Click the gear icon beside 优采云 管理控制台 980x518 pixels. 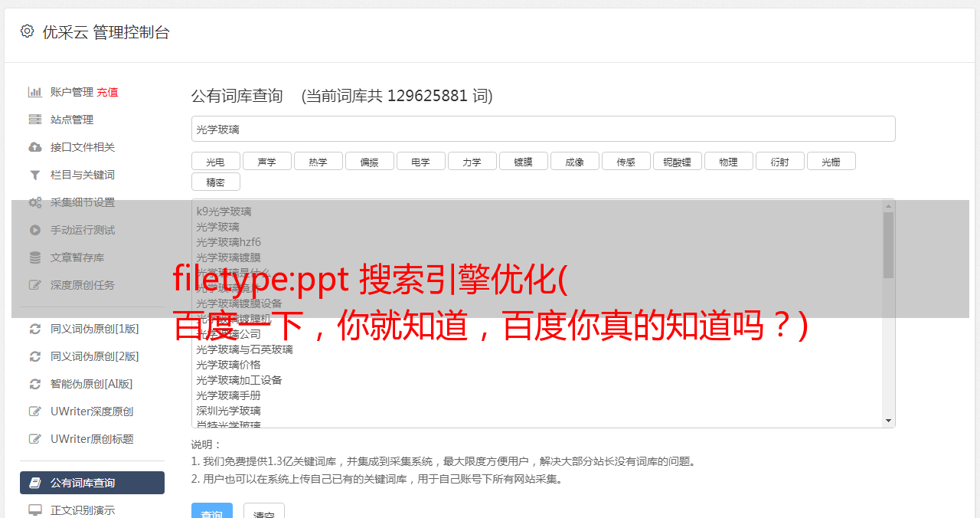tap(28, 31)
